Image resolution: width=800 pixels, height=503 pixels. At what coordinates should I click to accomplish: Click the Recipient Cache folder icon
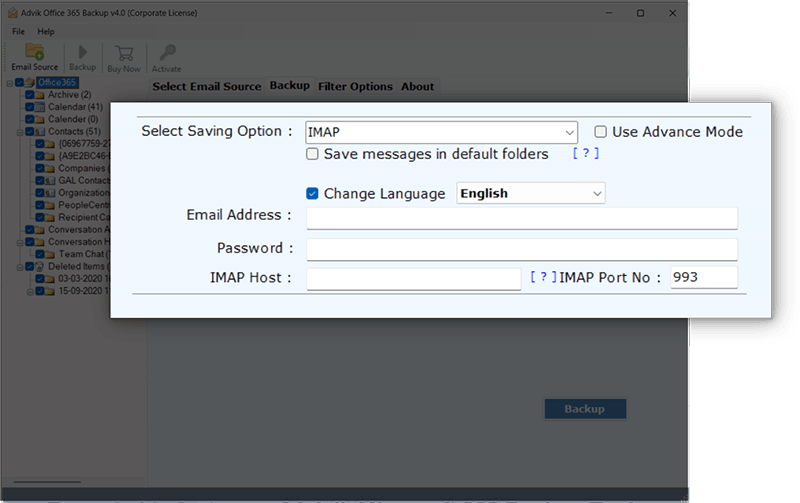click(x=49, y=217)
